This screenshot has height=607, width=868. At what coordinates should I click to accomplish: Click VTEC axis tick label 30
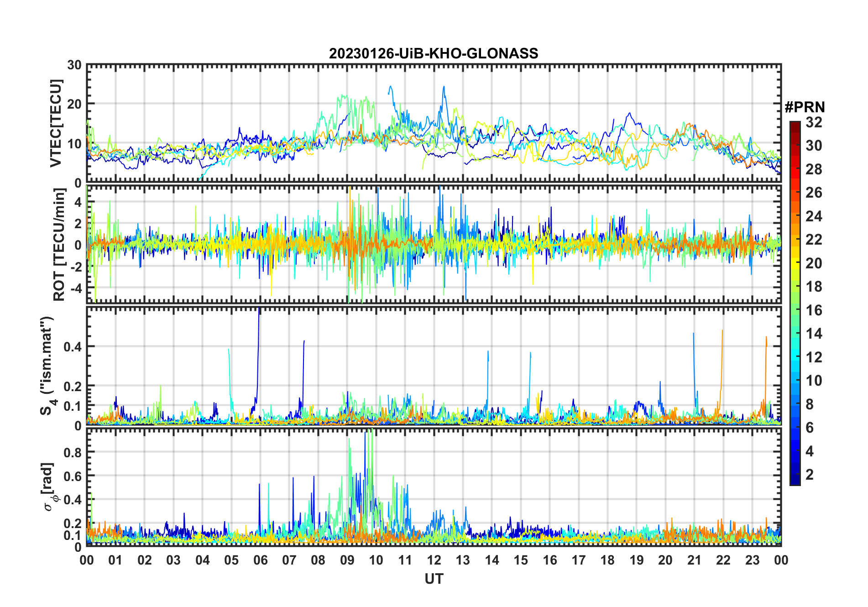tap(74, 65)
